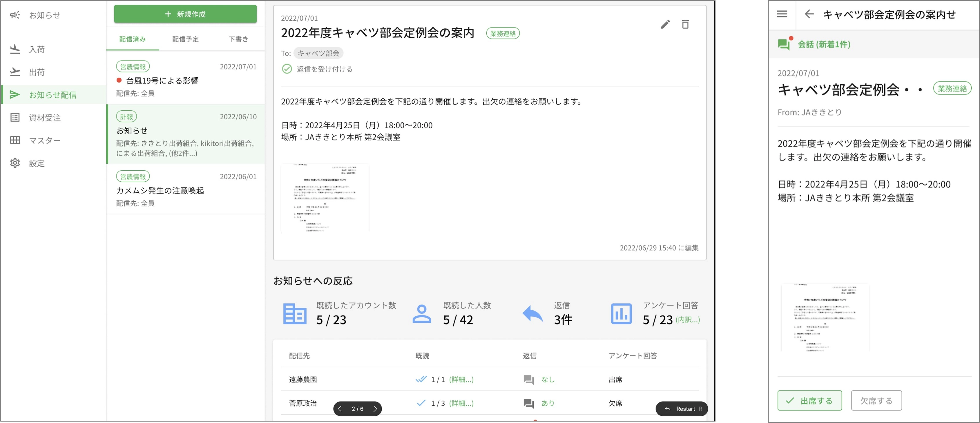Switch to the 配信済み tab
Image resolution: width=980 pixels, height=423 pixels.
(132, 39)
